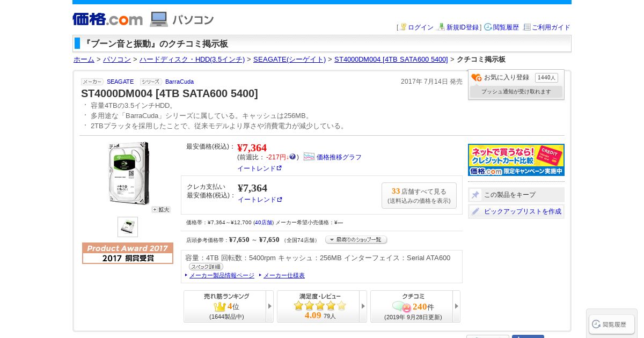This screenshot has height=338, width=644.
Task: Open ハードディスク・HDD(3.5インチ) breadcrumb
Action: [192, 60]
